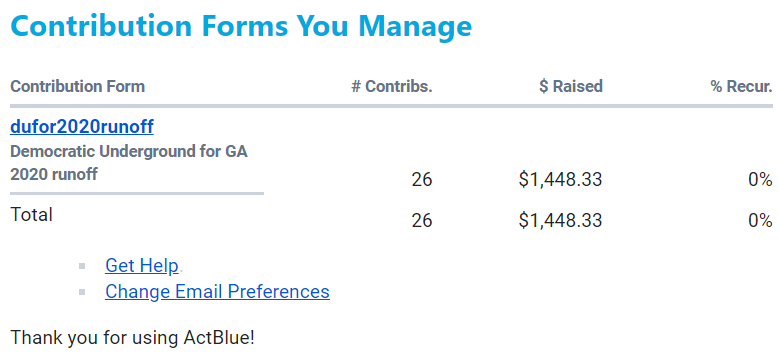
Task: Click the Total row label
Action: coord(31,215)
